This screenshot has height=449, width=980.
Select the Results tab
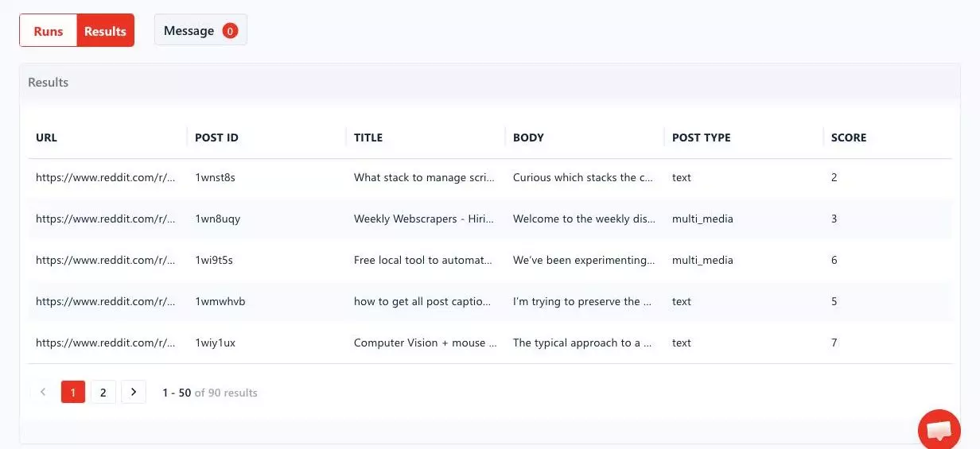(106, 31)
